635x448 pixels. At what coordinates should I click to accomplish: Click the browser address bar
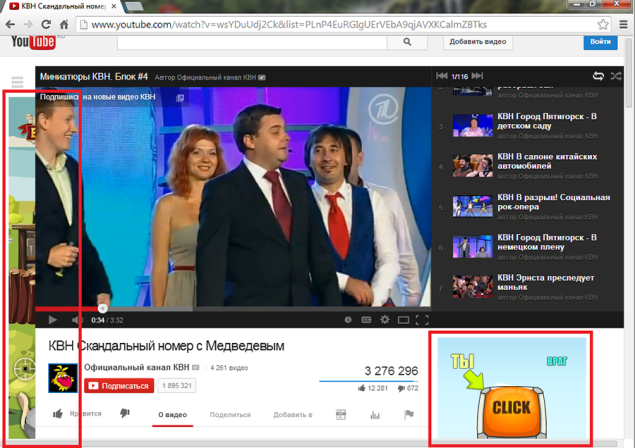(x=338, y=25)
